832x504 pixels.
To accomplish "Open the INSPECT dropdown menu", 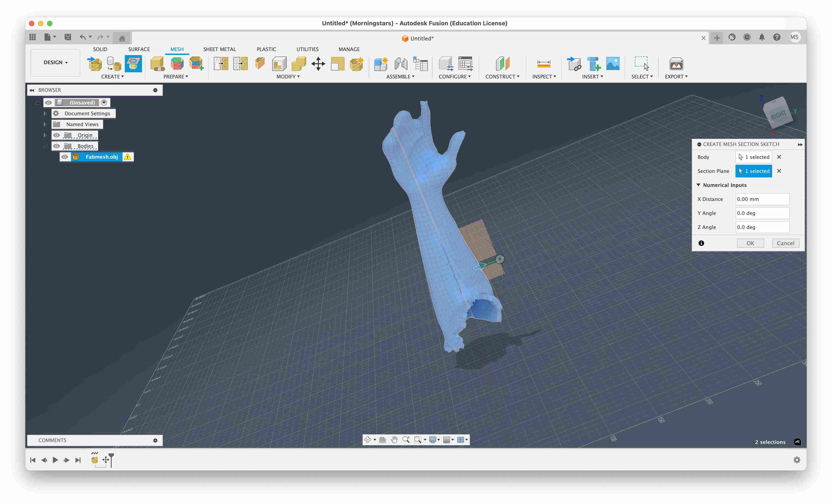I will click(x=544, y=77).
